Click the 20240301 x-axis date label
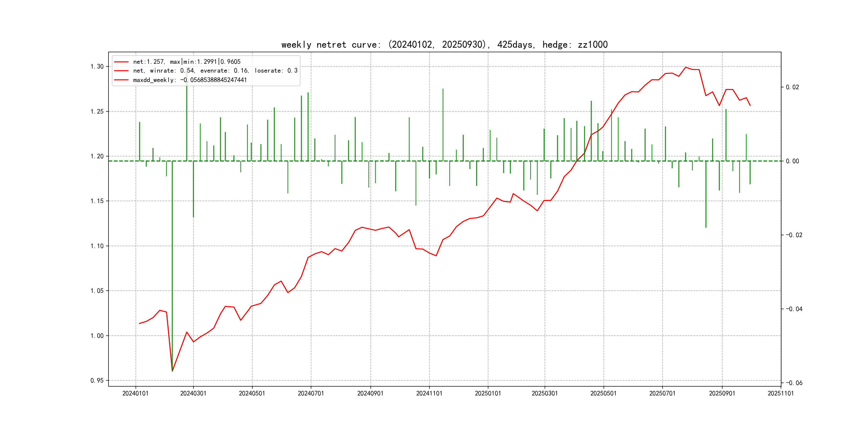 (193, 394)
